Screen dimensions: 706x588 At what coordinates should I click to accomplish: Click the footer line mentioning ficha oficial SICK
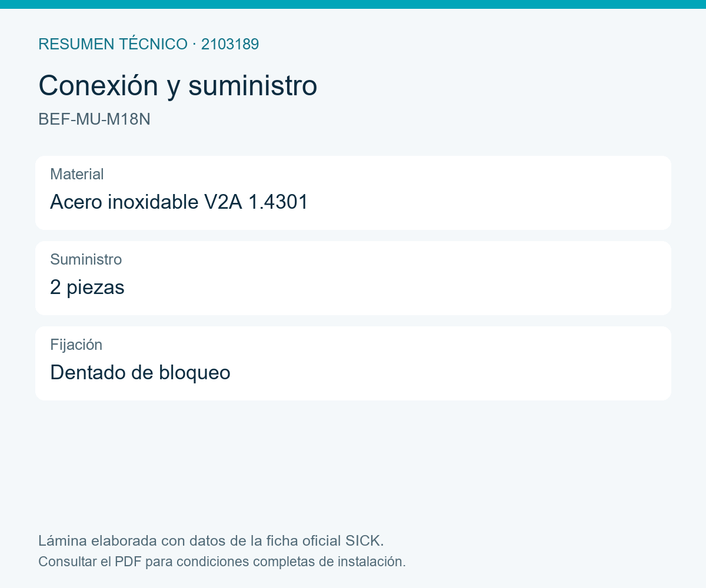[211, 540]
